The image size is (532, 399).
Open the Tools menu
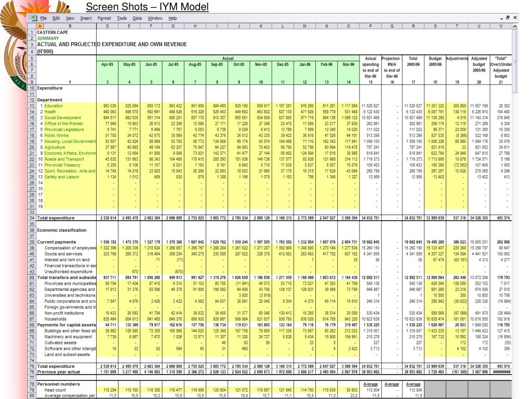tap(122, 18)
